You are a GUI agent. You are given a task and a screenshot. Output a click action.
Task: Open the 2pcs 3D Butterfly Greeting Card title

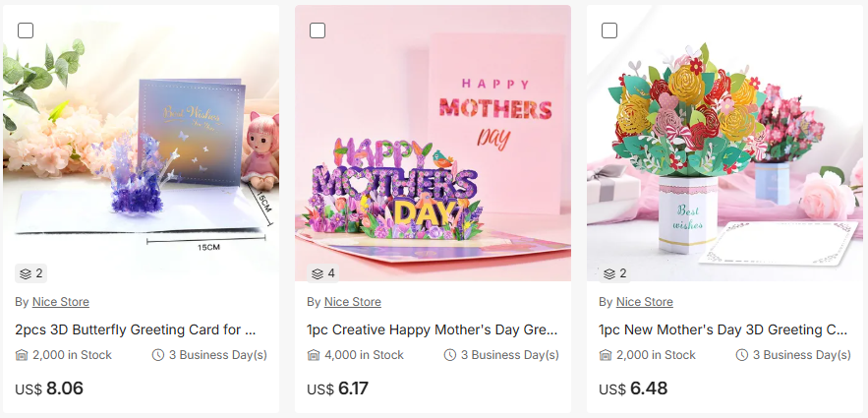click(136, 329)
